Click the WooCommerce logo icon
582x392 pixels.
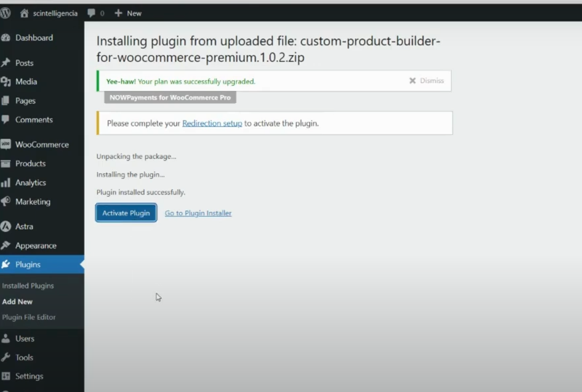[x=5, y=144]
